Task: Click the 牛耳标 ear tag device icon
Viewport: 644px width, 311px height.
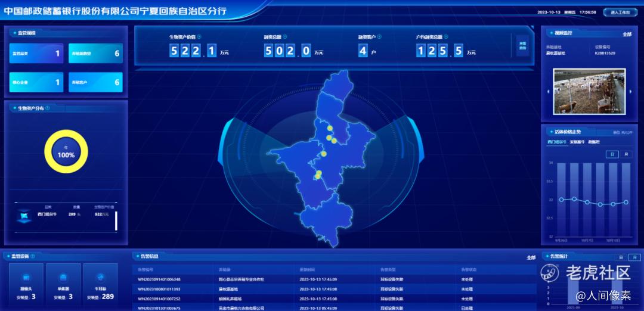Action: [101, 276]
